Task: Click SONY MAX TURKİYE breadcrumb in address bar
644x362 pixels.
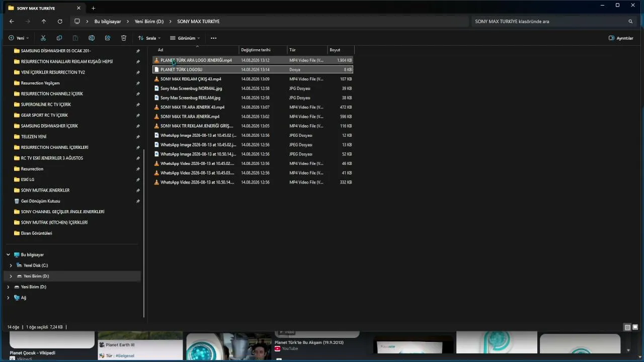Action: [x=198, y=22]
